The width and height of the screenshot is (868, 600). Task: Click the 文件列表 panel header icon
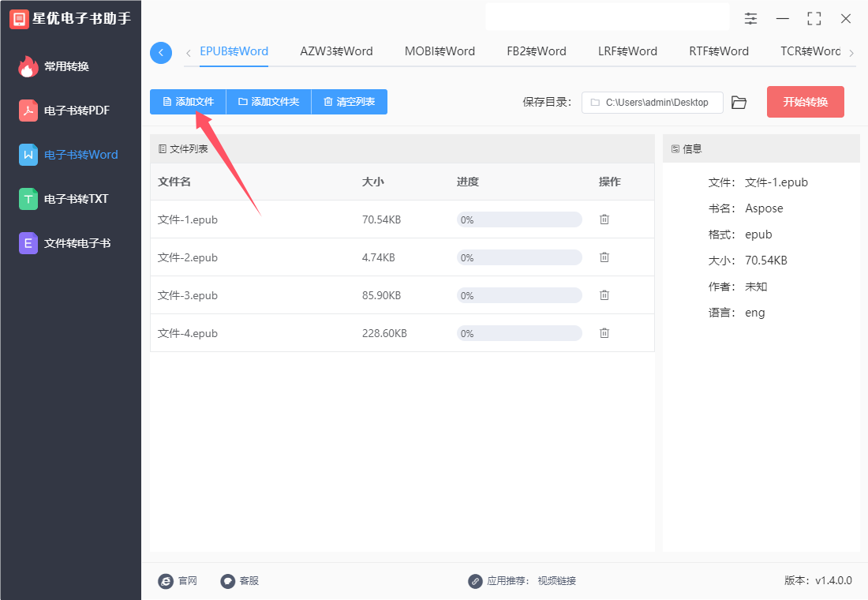pos(163,149)
